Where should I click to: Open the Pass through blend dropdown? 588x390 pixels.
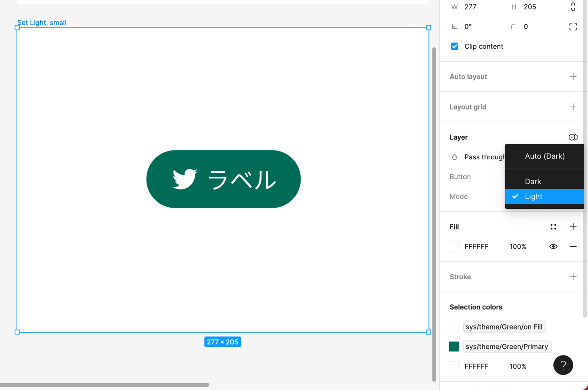point(485,157)
